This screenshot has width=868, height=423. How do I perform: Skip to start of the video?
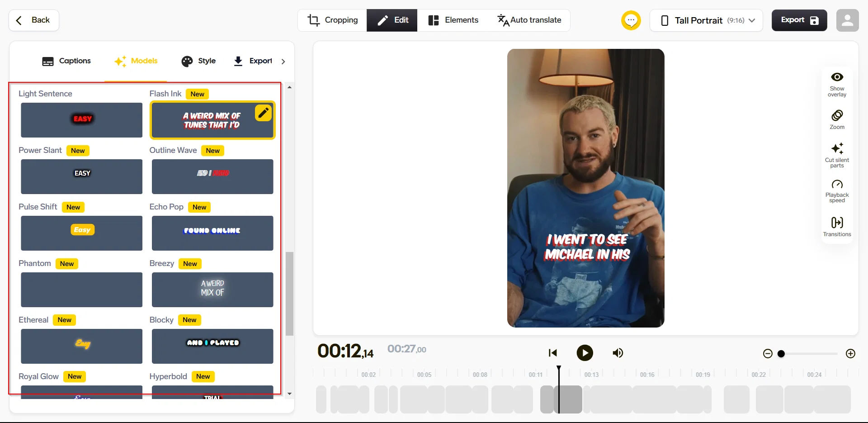coord(552,353)
